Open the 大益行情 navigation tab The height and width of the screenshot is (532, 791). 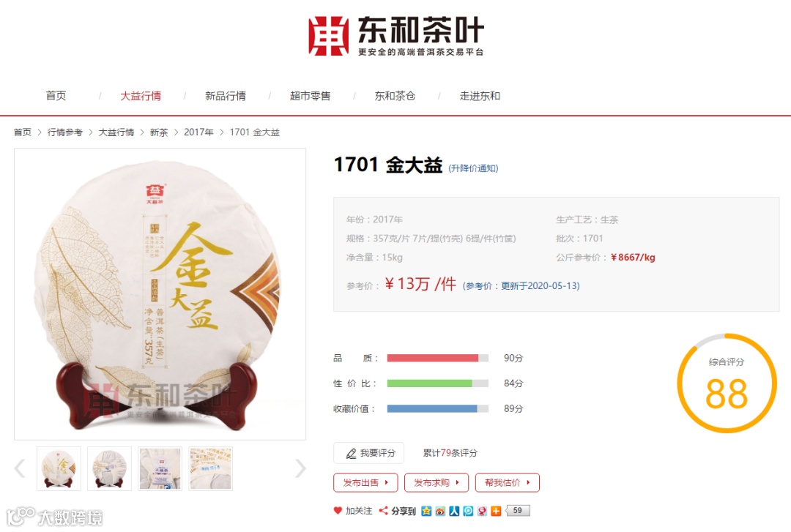[141, 96]
